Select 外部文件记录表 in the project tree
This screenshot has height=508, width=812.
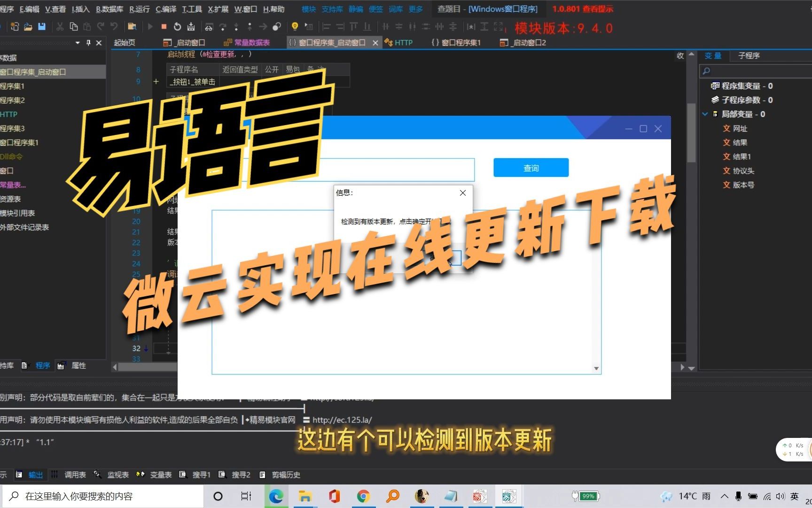point(24,227)
